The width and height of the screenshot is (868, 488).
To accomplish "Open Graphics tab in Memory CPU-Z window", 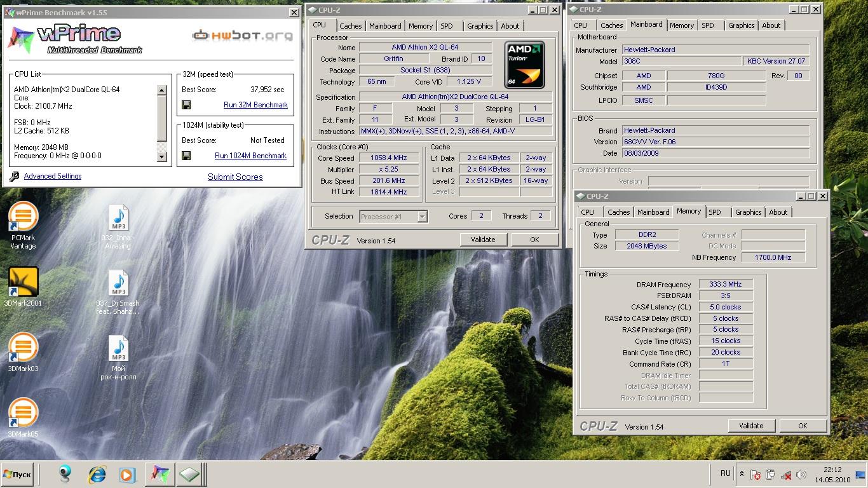I will pyautogui.click(x=749, y=212).
